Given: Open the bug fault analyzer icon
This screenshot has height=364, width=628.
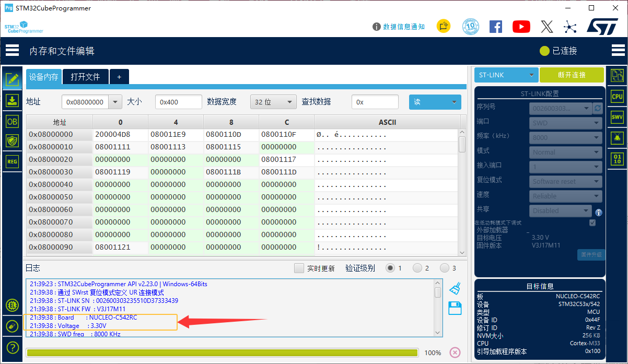Looking at the screenshot, I should [x=617, y=138].
